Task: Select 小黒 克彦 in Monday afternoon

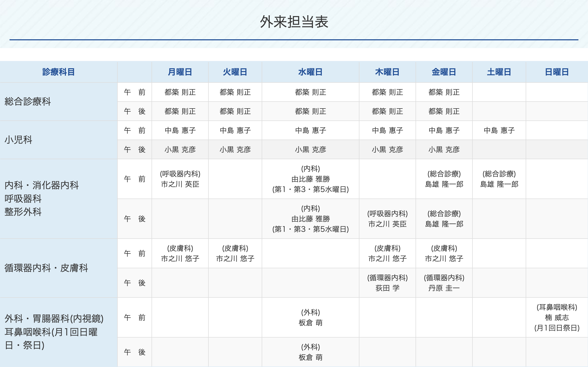Action: point(180,150)
